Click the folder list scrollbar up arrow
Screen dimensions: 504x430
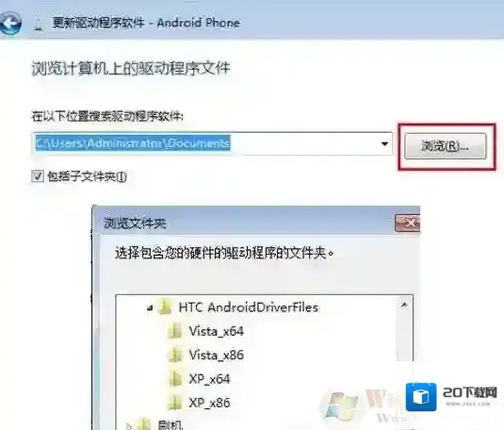tap(404, 305)
